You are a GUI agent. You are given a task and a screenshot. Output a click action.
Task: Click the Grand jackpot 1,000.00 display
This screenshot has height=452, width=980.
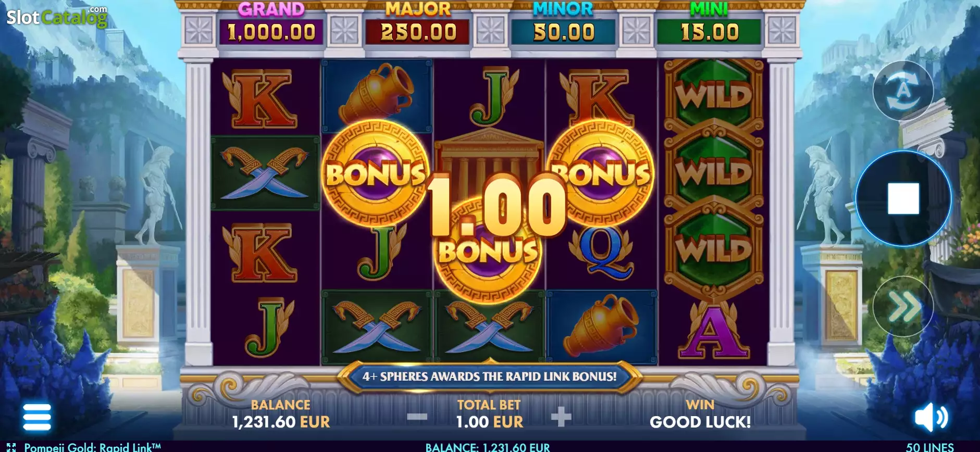click(271, 32)
